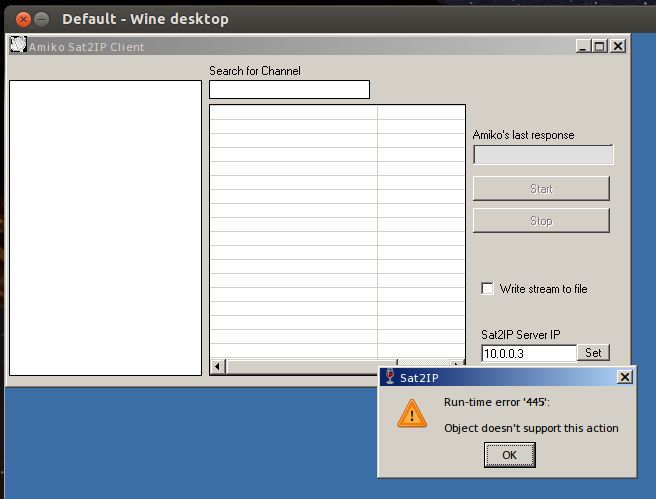656x499 pixels.
Task: Click the Set button next to the server IP
Action: 593,353
